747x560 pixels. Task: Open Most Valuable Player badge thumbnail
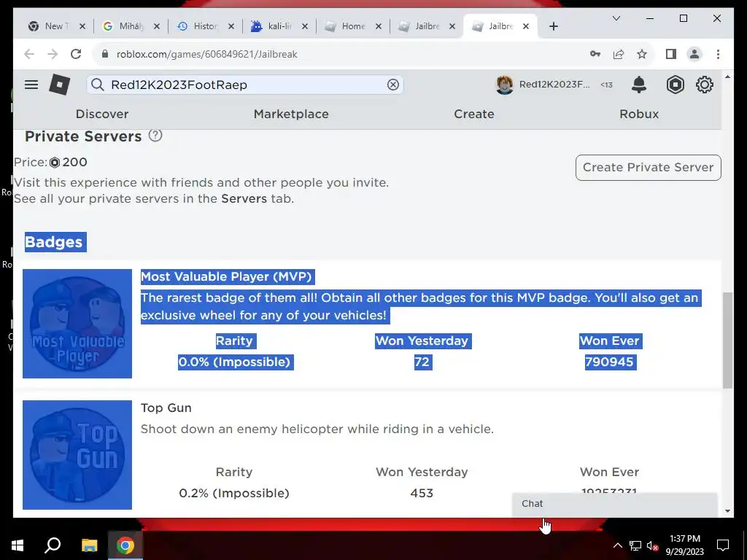click(77, 324)
